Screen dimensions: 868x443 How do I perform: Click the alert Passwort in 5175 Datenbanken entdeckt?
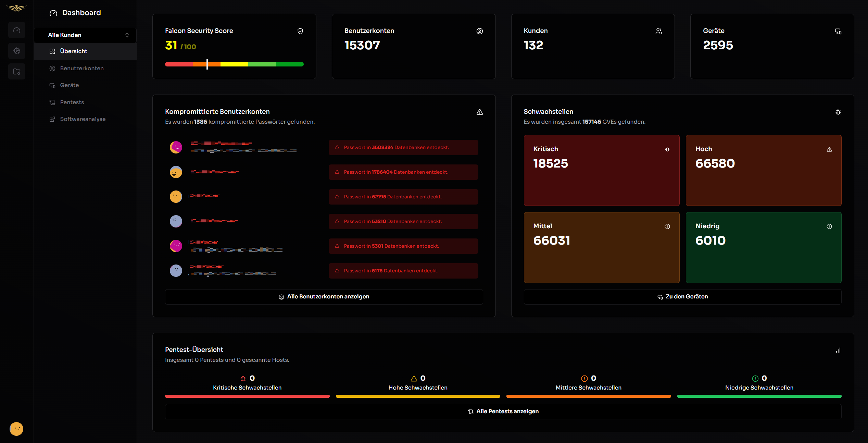(403, 271)
